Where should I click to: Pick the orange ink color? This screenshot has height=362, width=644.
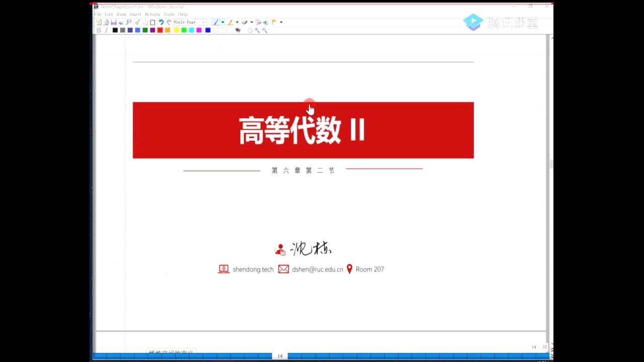click(x=168, y=30)
